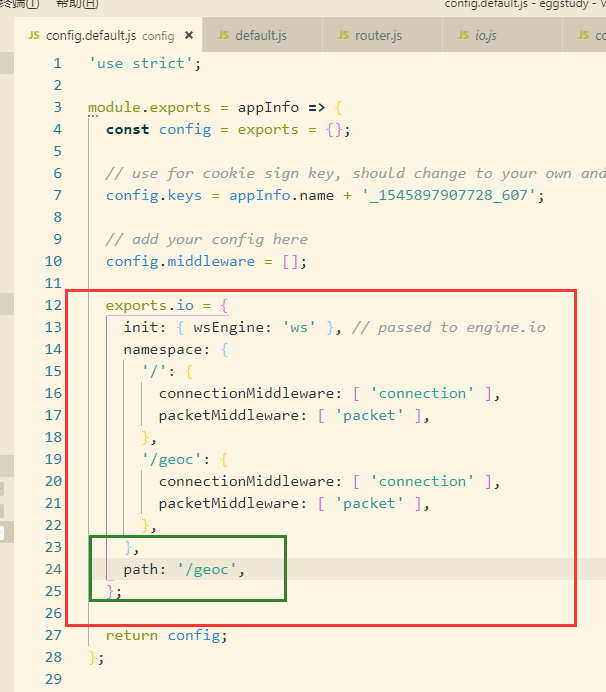Click 'const' keyword on line 4
Image resolution: width=606 pixels, height=692 pixels.
127,129
